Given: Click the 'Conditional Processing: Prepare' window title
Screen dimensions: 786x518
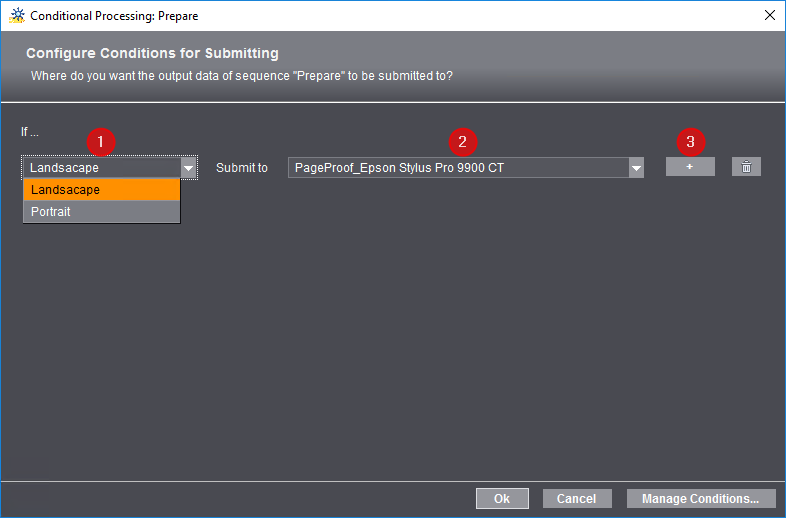Looking at the screenshot, I should pos(114,16).
